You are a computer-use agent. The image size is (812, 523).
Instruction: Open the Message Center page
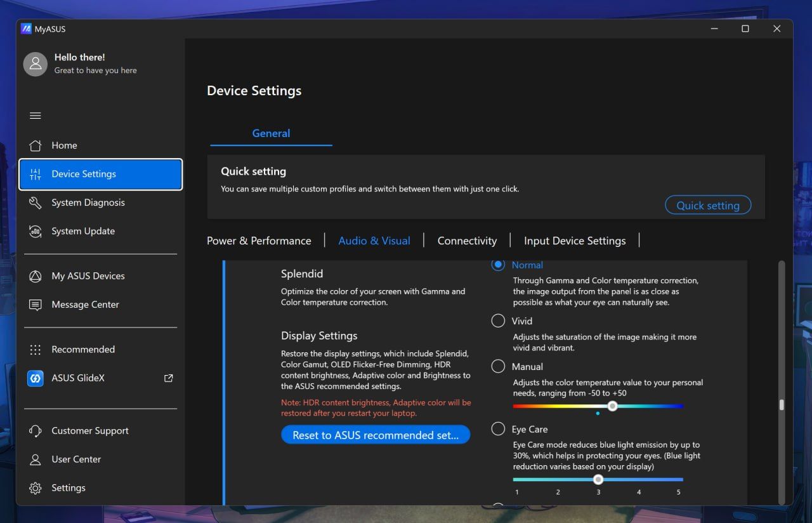(x=101, y=305)
